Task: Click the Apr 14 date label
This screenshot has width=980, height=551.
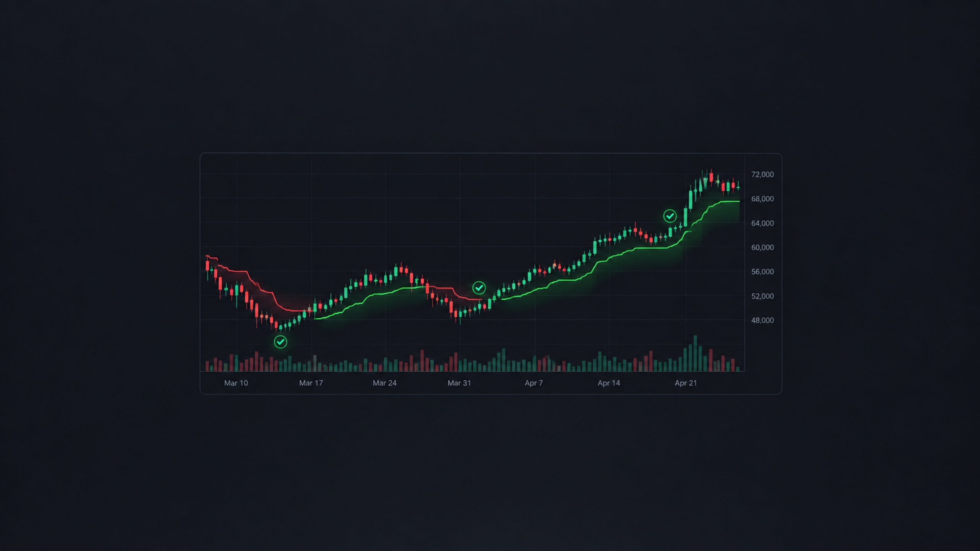Action: click(609, 383)
